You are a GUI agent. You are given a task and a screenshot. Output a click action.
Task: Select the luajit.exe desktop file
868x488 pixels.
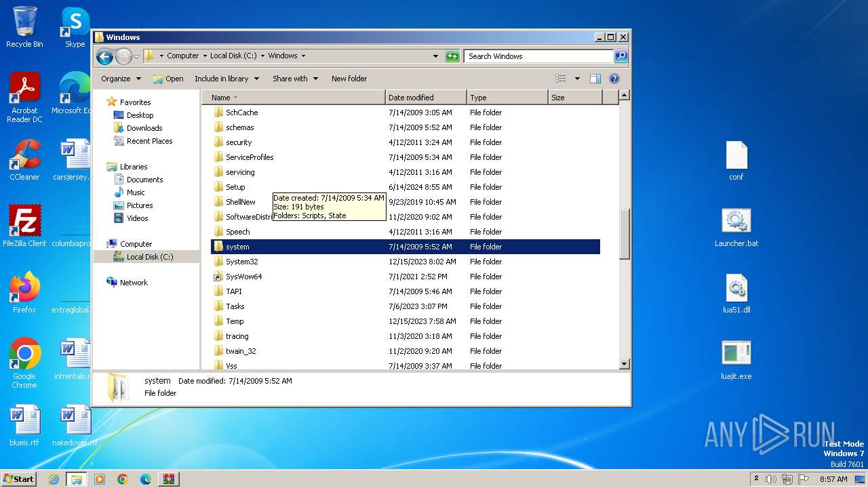736,360
